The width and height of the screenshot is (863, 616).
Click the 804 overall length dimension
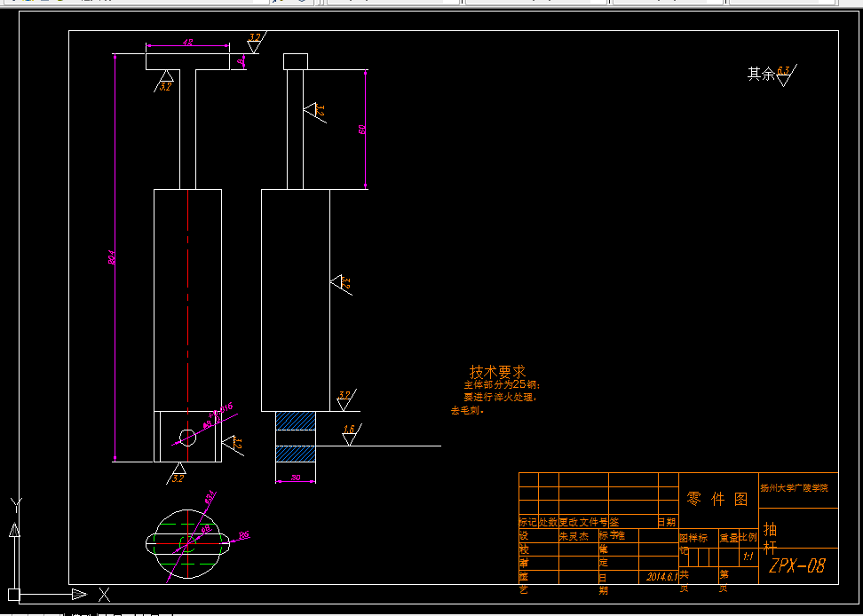[x=111, y=257]
